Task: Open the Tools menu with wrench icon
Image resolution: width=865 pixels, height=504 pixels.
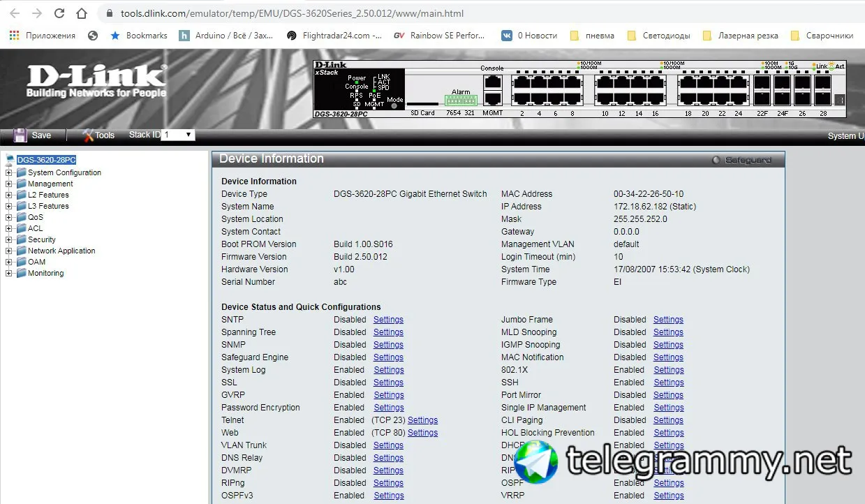Action: point(98,135)
